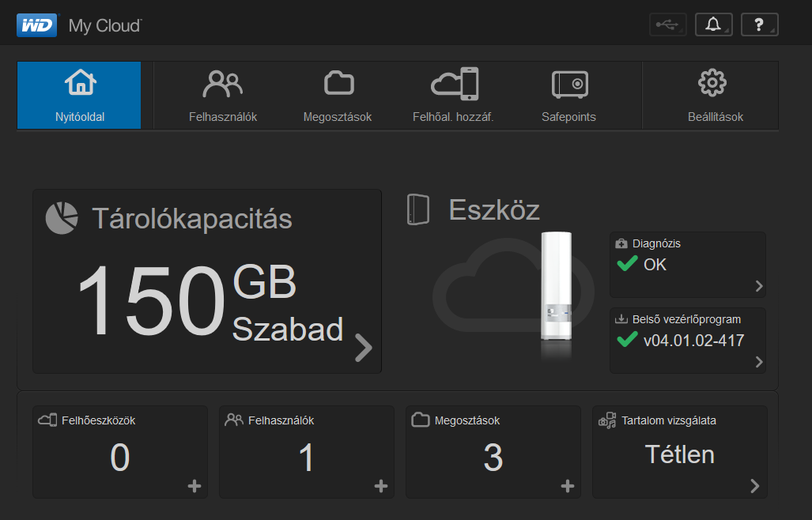This screenshot has height=520, width=812.
Task: Open the Felhasználók tab
Action: point(223,95)
